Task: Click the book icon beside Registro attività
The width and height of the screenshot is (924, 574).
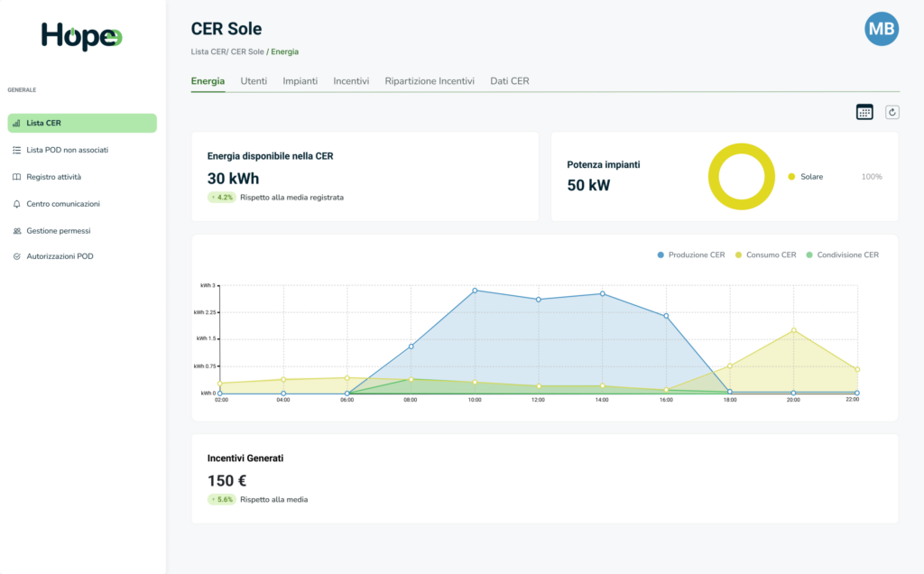Action: (17, 177)
